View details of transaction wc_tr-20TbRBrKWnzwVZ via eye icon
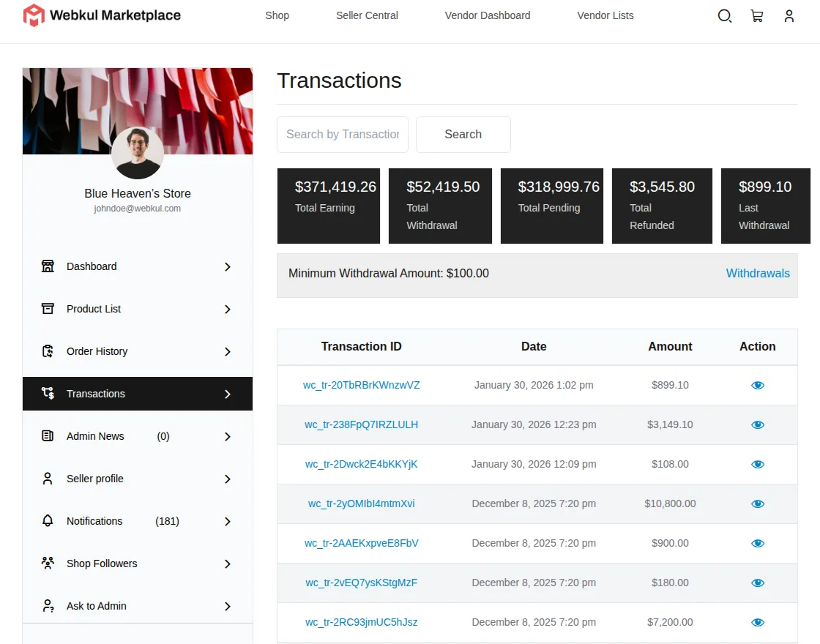This screenshot has width=820, height=644. (x=758, y=385)
